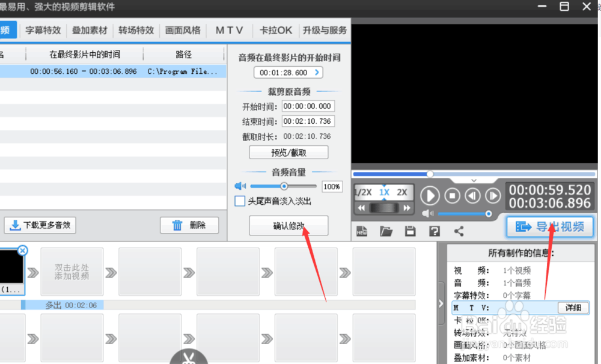The image size is (601, 364).
Task: Set playback speed to 1X
Action: tap(384, 192)
